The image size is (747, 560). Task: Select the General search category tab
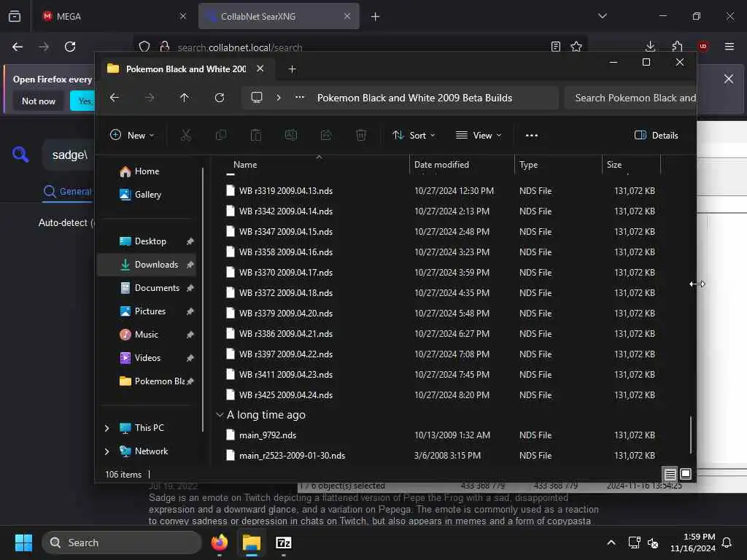[67, 192]
